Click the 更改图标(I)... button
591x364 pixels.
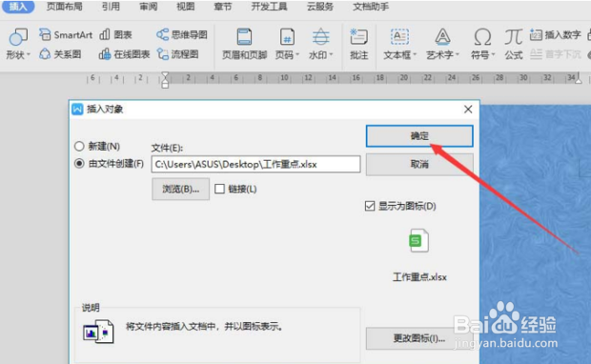pyautogui.click(x=419, y=338)
